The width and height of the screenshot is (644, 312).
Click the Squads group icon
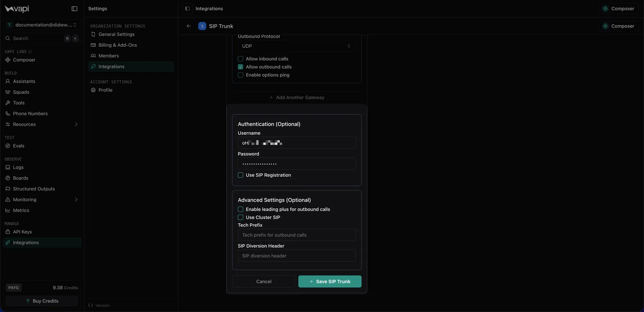click(x=8, y=92)
